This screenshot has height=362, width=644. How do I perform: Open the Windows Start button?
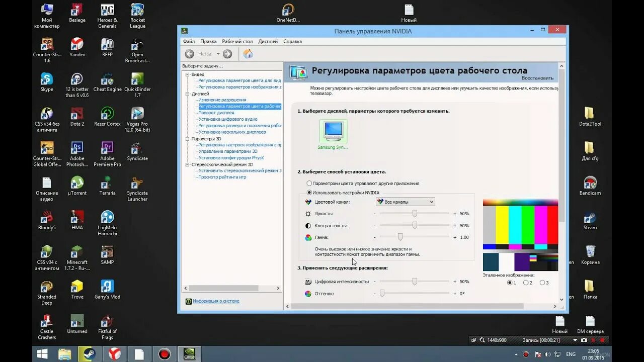tap(42, 354)
